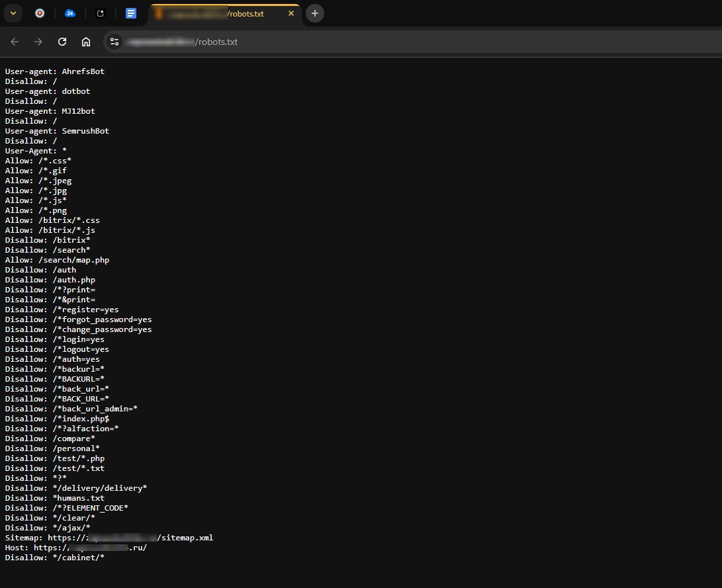This screenshot has height=588, width=722.
Task: Click the line 'Disallow: /search*'
Action: [x=48, y=250]
